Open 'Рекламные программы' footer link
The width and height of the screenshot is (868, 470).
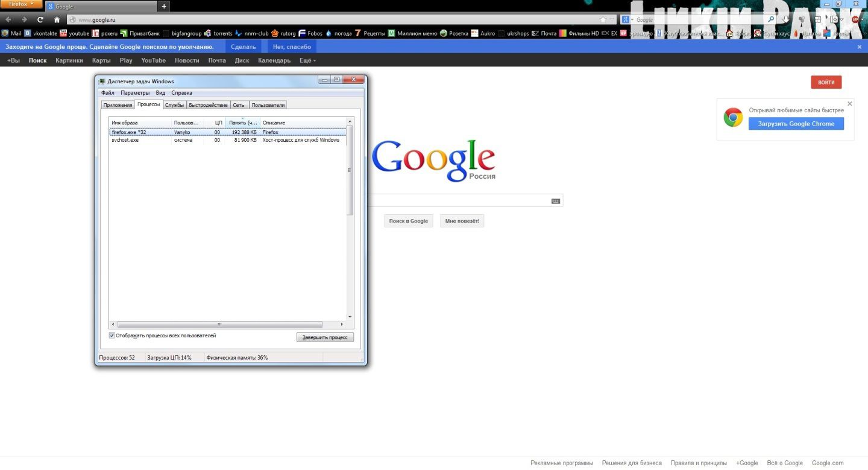tap(562, 463)
